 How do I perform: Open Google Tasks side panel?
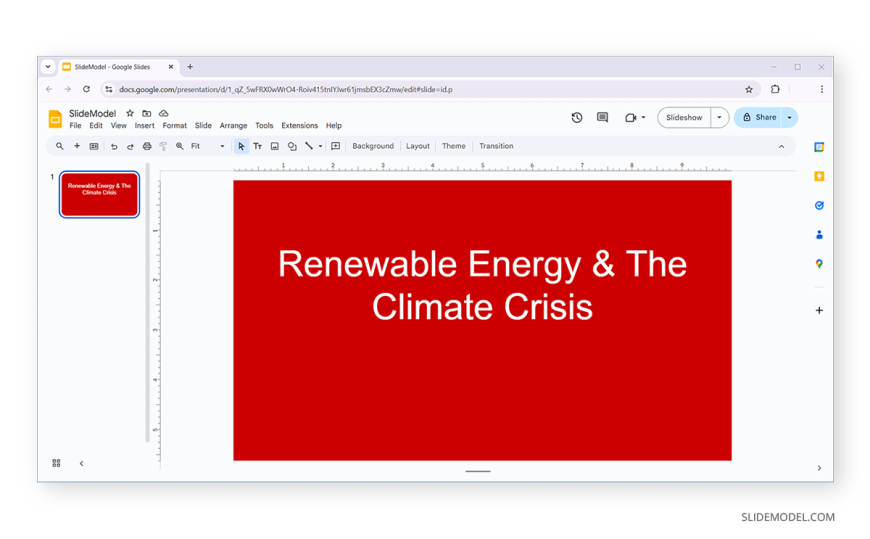819,205
